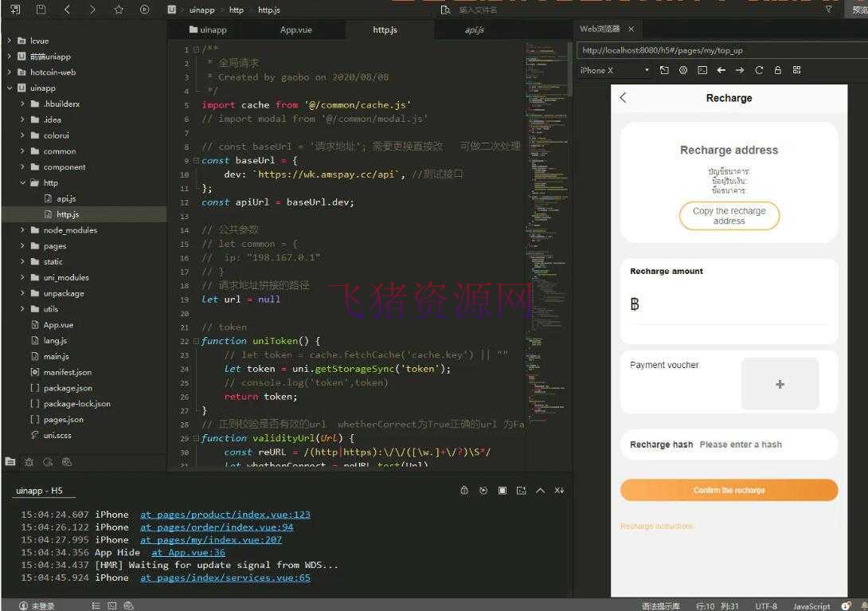Screen dimensions: 868x611
Task: Click the browser forward arrow icon
Action: click(740, 70)
